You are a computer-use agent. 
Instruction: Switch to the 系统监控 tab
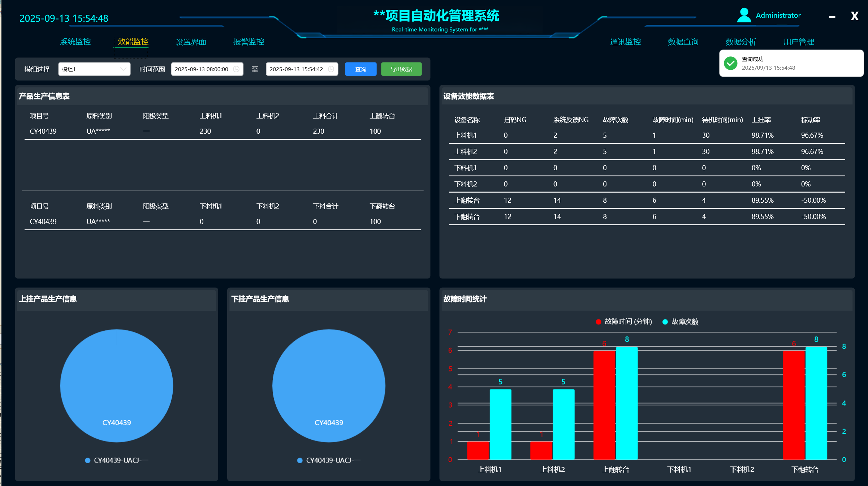click(75, 42)
